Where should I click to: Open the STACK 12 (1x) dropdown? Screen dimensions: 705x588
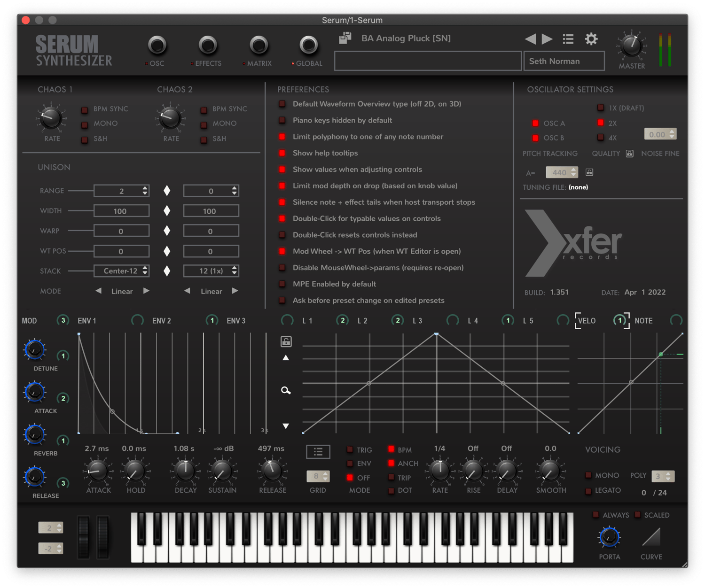[211, 271]
